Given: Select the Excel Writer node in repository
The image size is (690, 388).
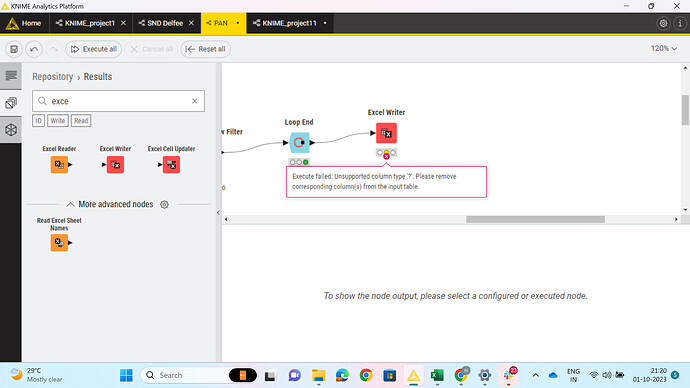Looking at the screenshot, I should pos(115,165).
